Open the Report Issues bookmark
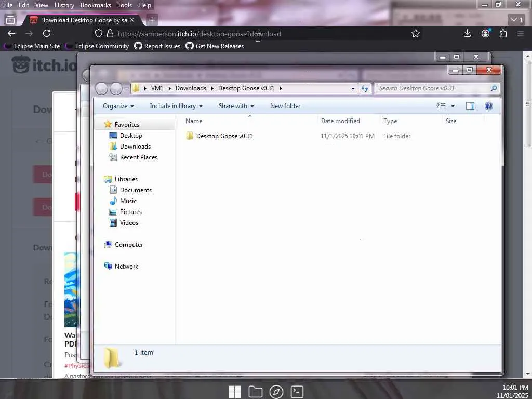 point(157,46)
